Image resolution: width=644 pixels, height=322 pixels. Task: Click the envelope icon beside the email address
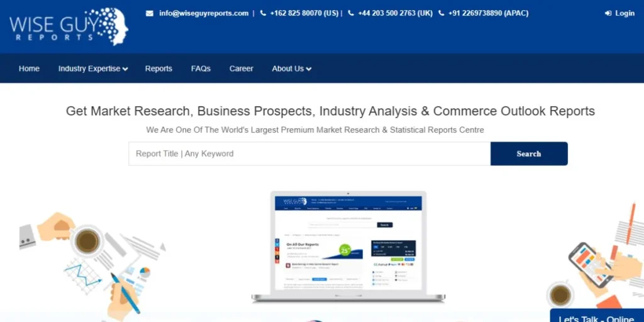[150, 13]
